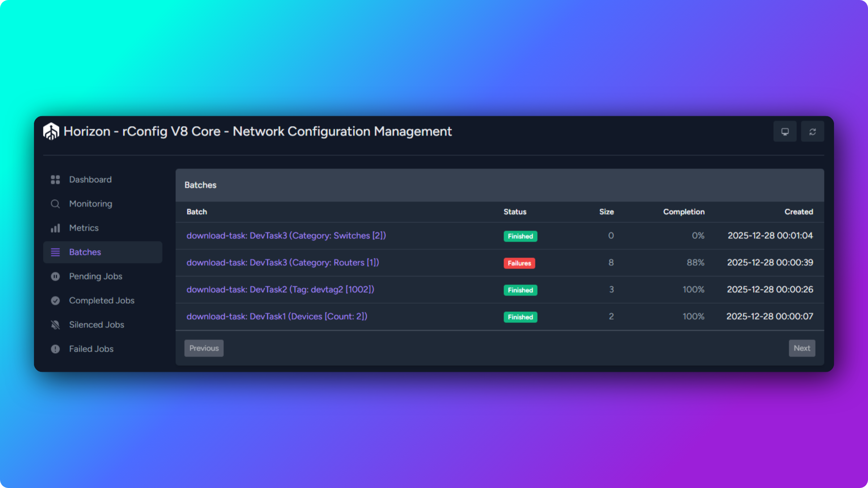Click the Batches list icon
Image resolution: width=868 pixels, height=488 pixels.
tap(55, 252)
